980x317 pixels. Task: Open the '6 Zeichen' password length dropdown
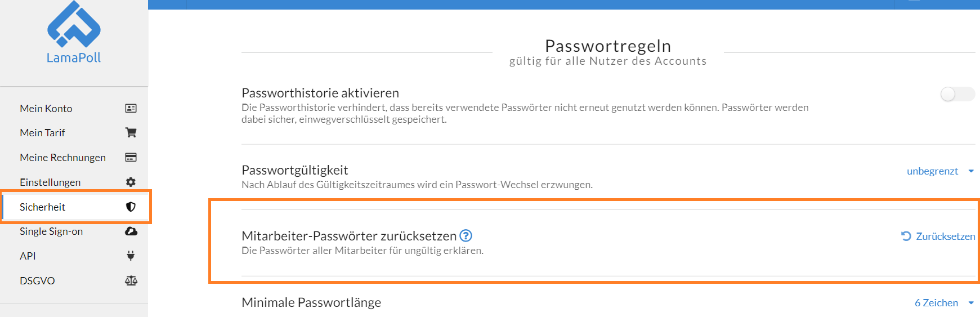tap(944, 302)
